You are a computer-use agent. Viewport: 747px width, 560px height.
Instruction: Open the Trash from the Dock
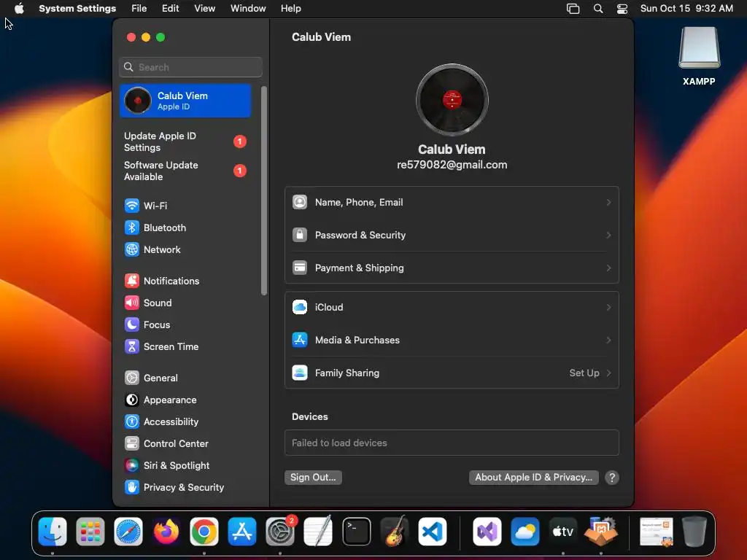[x=694, y=532]
